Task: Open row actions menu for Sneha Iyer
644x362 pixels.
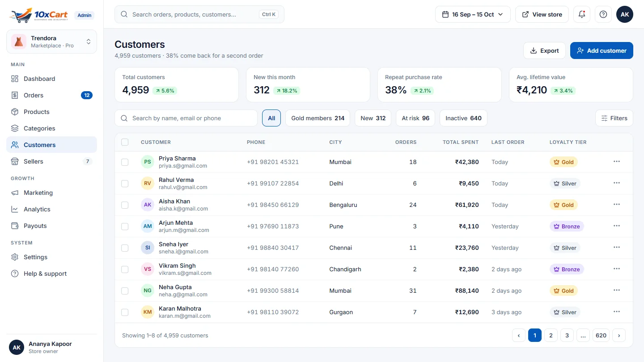Action: [x=617, y=248]
